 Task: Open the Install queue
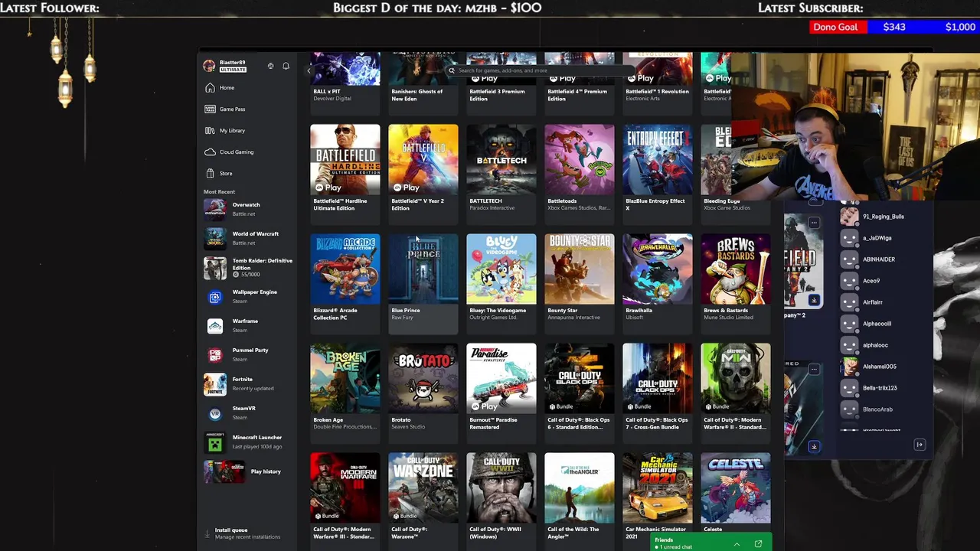pyautogui.click(x=247, y=533)
